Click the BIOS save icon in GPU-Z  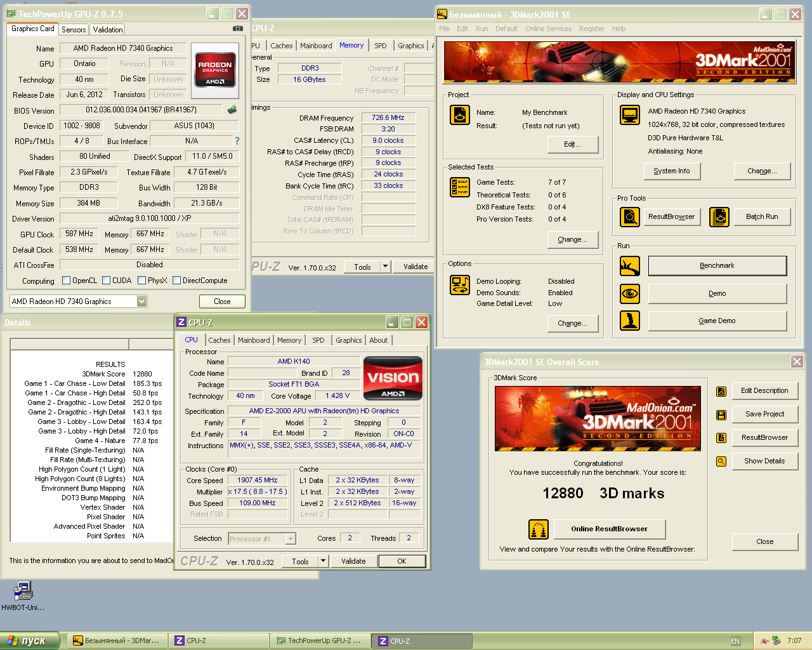pyautogui.click(x=232, y=110)
